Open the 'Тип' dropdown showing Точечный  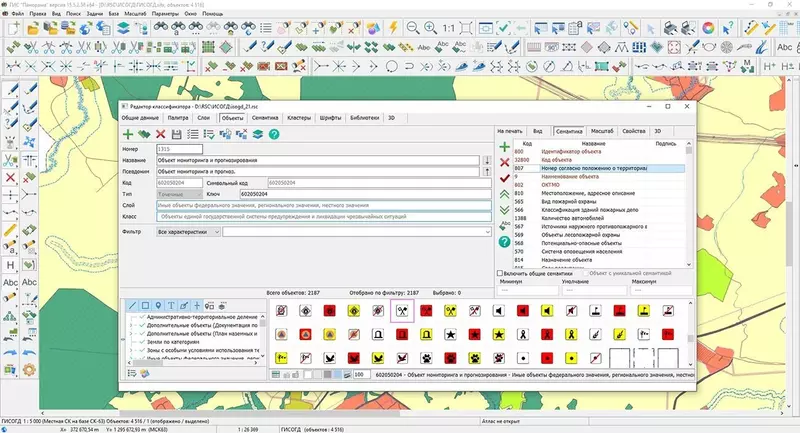coord(179,192)
